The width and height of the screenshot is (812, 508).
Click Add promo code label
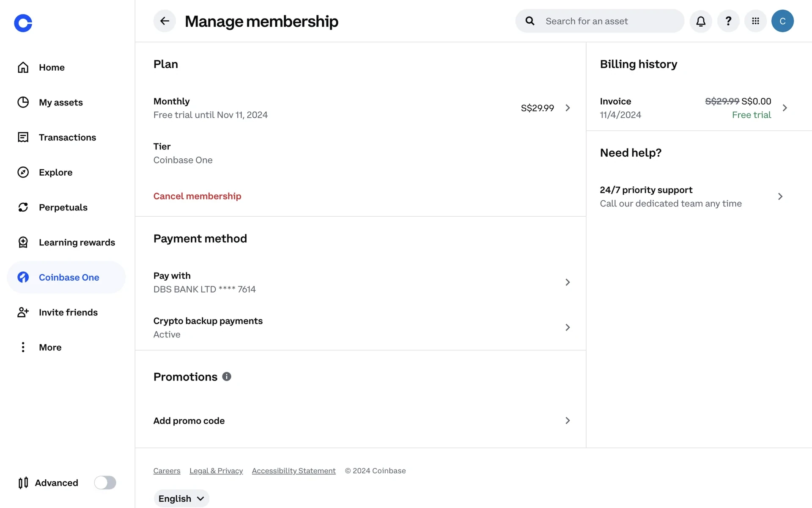click(x=189, y=420)
